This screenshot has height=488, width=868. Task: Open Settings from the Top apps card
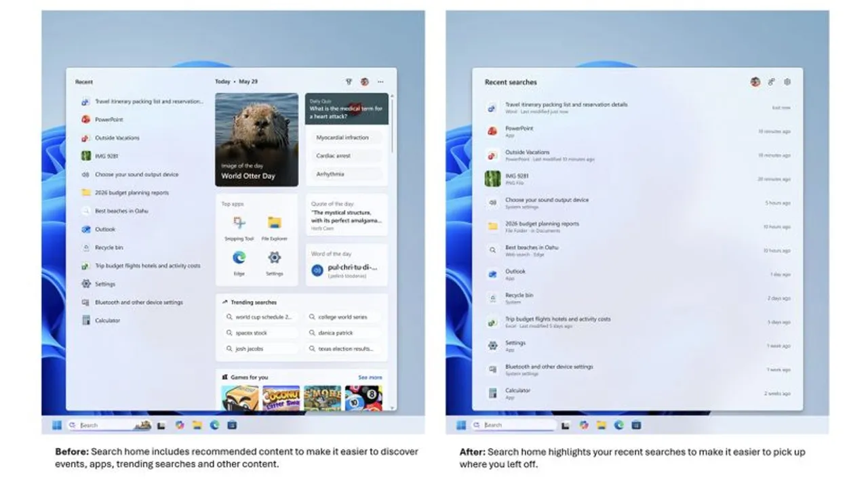[x=274, y=263]
